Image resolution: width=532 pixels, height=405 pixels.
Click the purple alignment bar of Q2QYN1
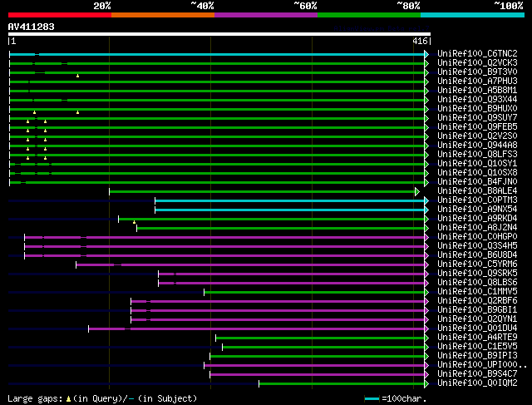[x=278, y=320]
